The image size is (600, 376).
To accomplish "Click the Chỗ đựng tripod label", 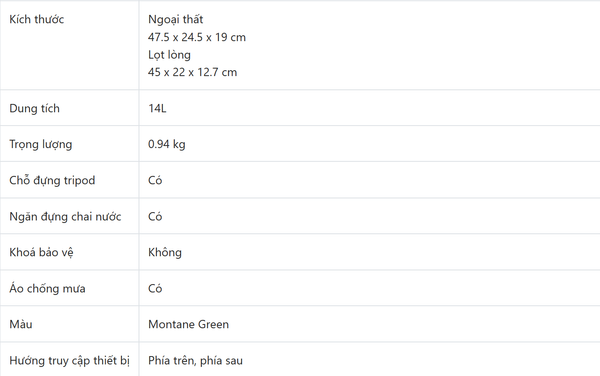I will (52, 180).
